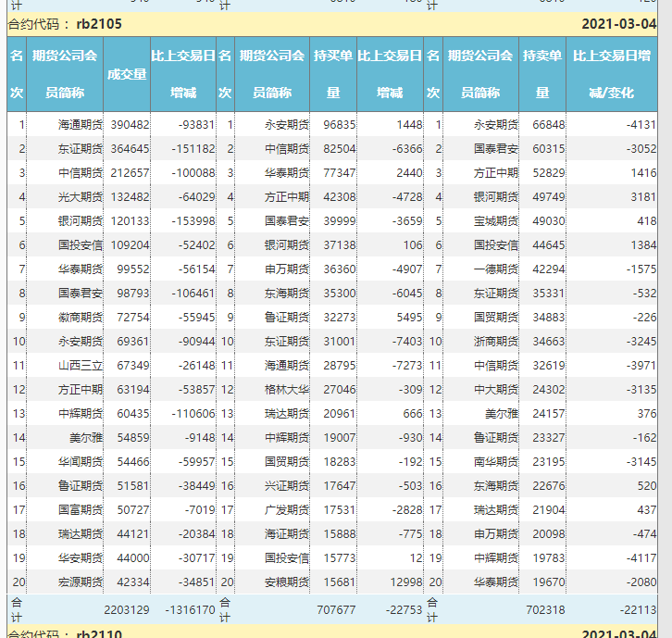Select 一德期货 short position 42294
The height and width of the screenshot is (638, 672).
(549, 269)
